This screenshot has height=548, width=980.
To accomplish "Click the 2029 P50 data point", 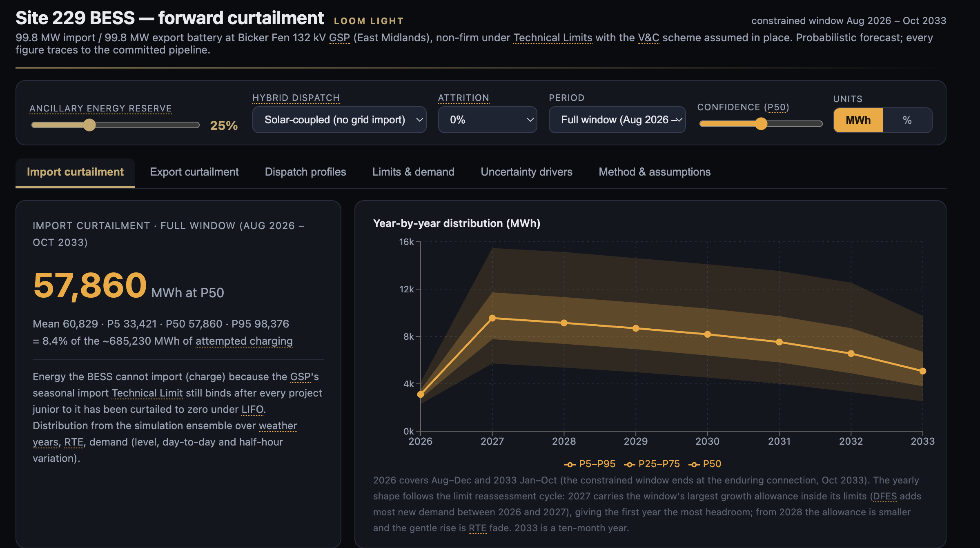I will pos(636,328).
